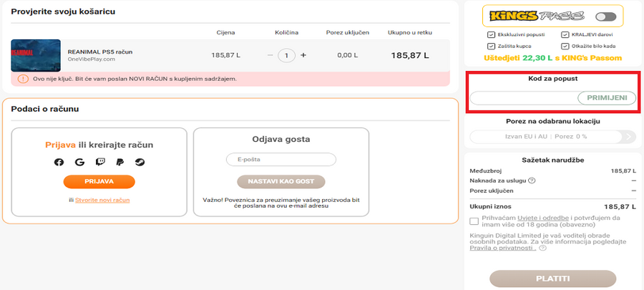This screenshot has height=290, width=644.
Task: Open the Uvjete i odredbe link
Action: click(x=543, y=218)
